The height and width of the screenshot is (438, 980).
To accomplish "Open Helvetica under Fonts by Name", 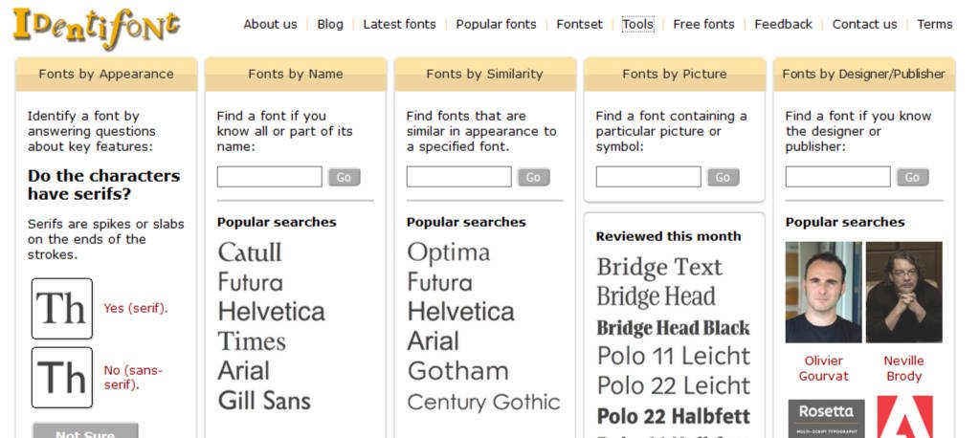I will click(x=272, y=311).
